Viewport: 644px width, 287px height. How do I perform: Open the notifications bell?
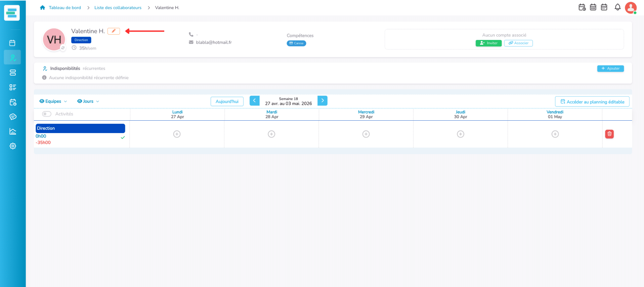pyautogui.click(x=617, y=7)
